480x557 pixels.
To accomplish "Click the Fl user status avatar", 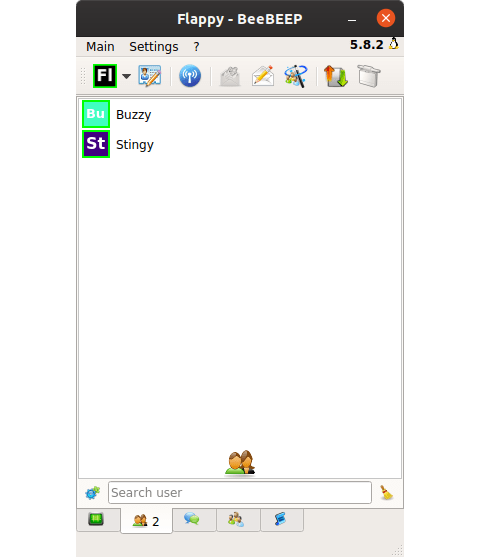I will [105, 76].
